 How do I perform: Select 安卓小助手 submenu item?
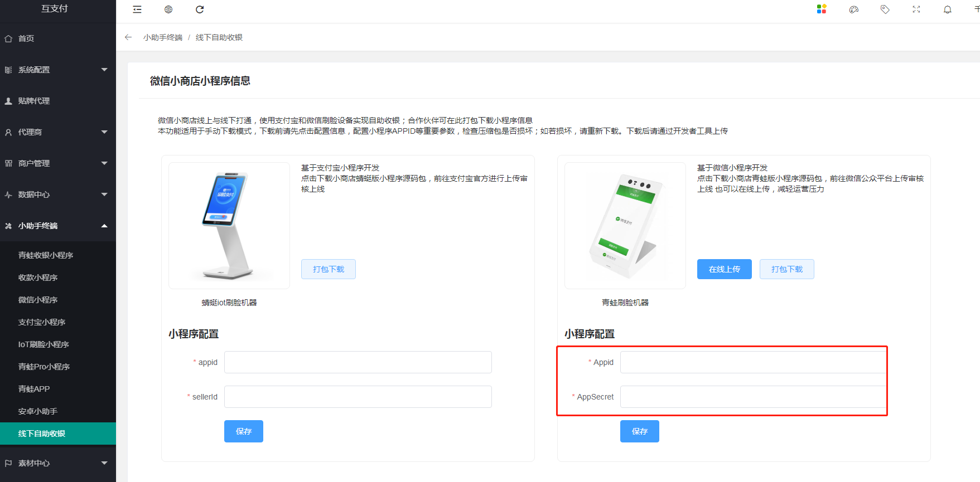pyautogui.click(x=58, y=411)
